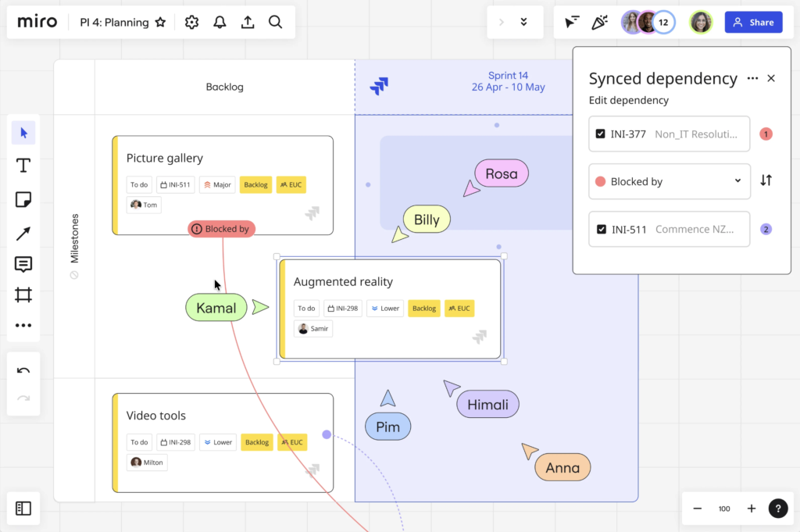Click the miro logo
800x532 pixels.
37,22
